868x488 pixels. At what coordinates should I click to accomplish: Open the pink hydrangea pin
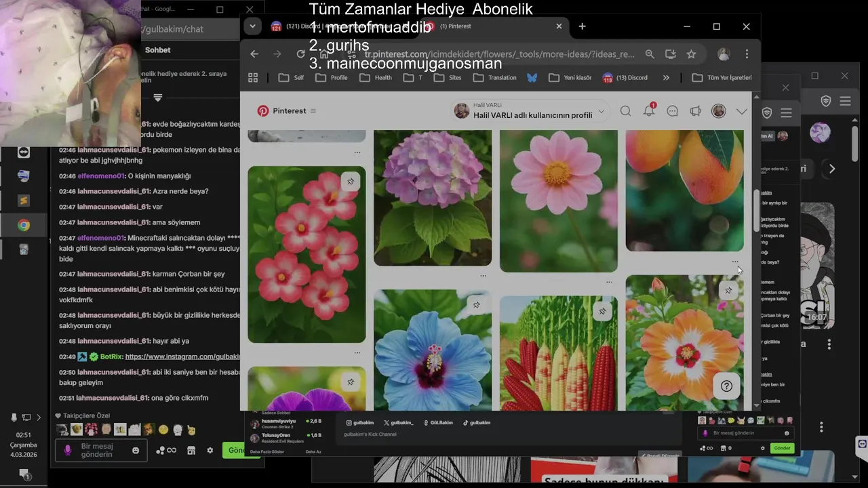tap(433, 198)
